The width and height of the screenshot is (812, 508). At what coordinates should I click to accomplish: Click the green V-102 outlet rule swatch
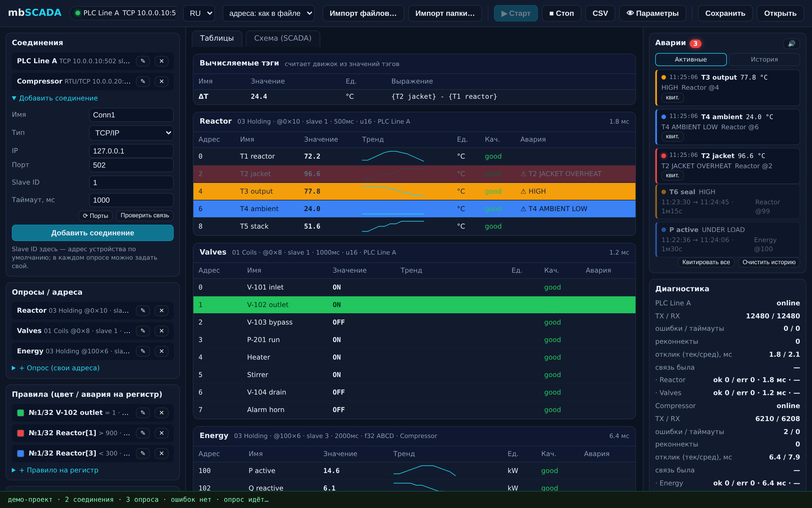pyautogui.click(x=21, y=413)
